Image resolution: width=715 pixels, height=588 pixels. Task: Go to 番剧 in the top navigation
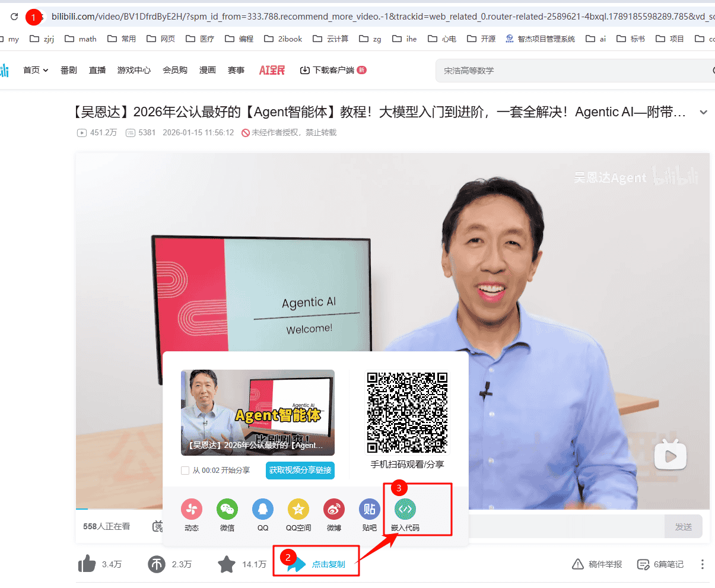(x=69, y=70)
